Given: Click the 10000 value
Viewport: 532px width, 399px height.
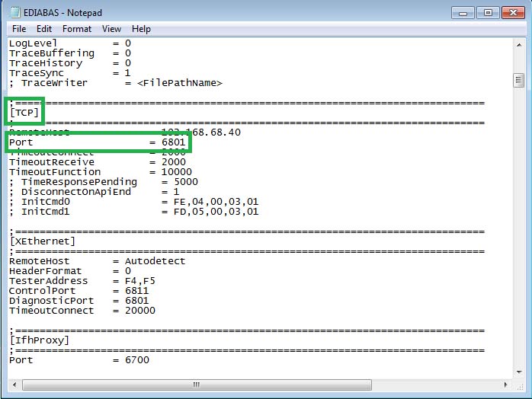Looking at the screenshot, I should pyautogui.click(x=176, y=172).
